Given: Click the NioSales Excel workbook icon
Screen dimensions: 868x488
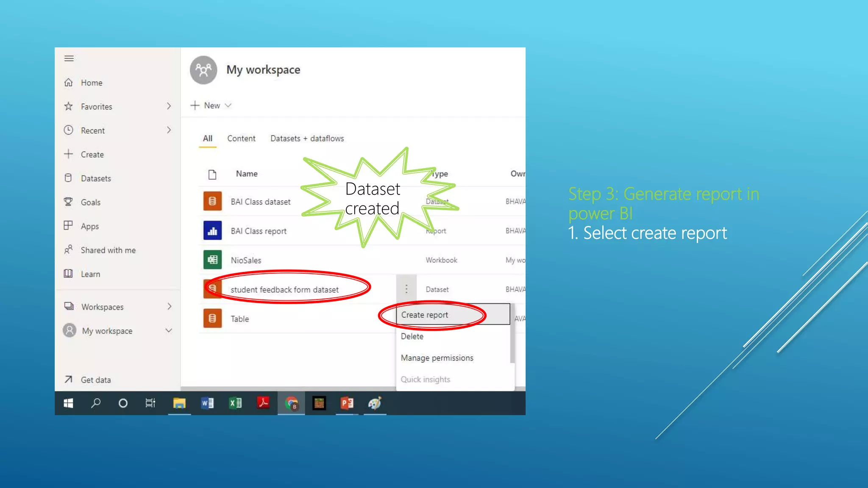Looking at the screenshot, I should (x=212, y=260).
